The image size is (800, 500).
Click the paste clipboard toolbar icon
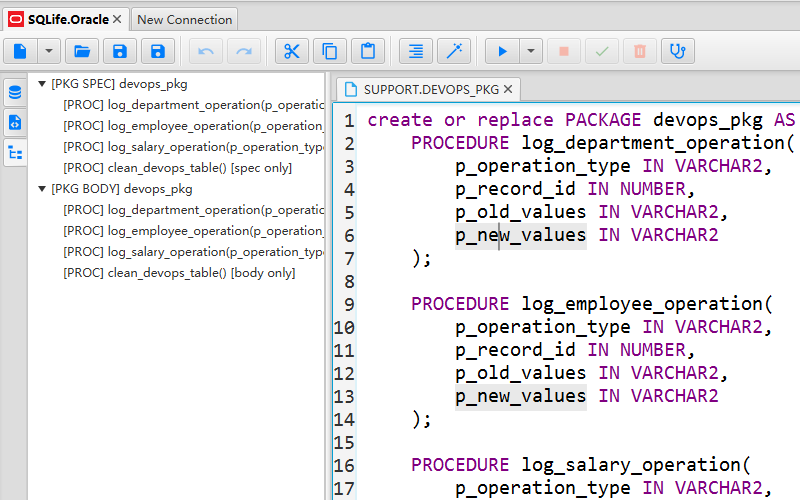click(368, 51)
